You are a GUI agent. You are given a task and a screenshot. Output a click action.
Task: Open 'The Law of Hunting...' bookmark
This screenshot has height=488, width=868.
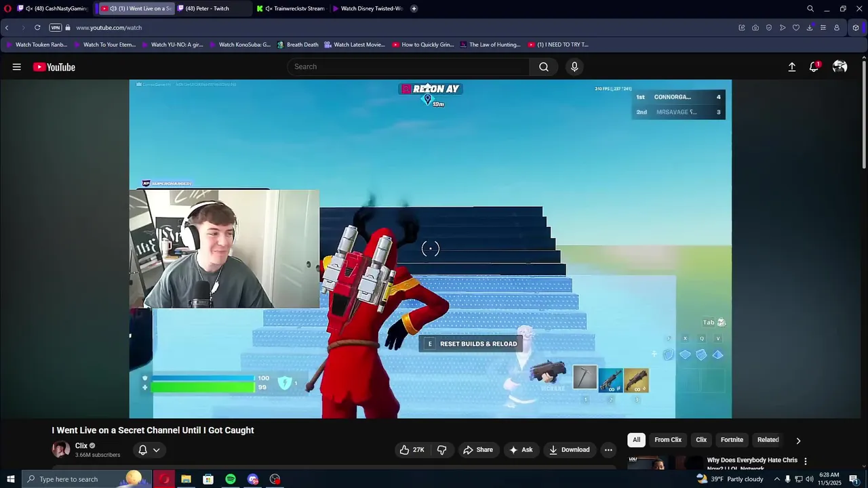pyautogui.click(x=490, y=45)
